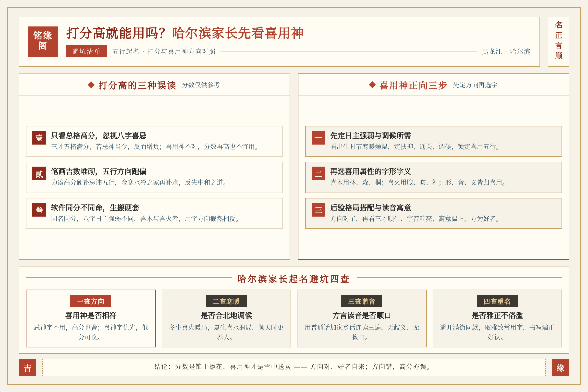The height and width of the screenshot is (392, 588).
Task: Click the 二 step badge beside 再选喜用属性
Action: point(318,173)
